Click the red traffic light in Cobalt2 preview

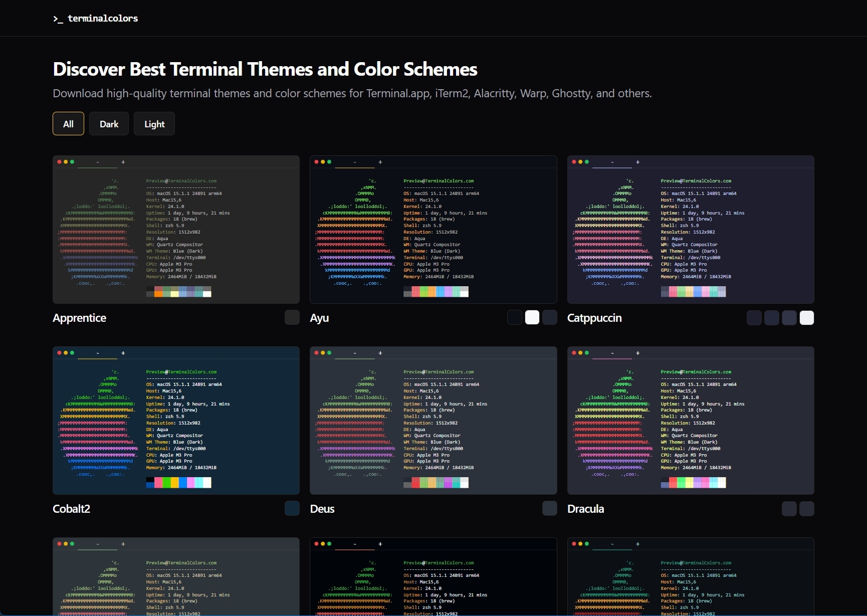coord(59,353)
